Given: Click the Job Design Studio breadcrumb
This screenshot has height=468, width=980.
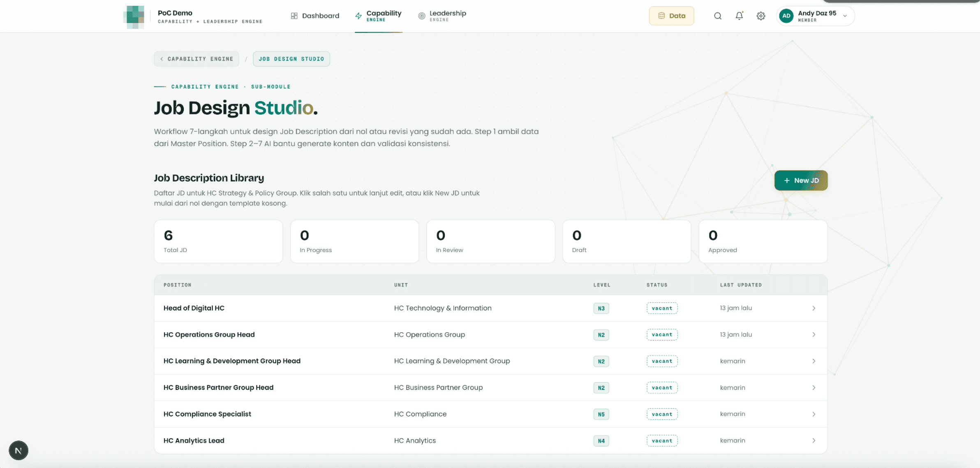Looking at the screenshot, I should coord(291,59).
